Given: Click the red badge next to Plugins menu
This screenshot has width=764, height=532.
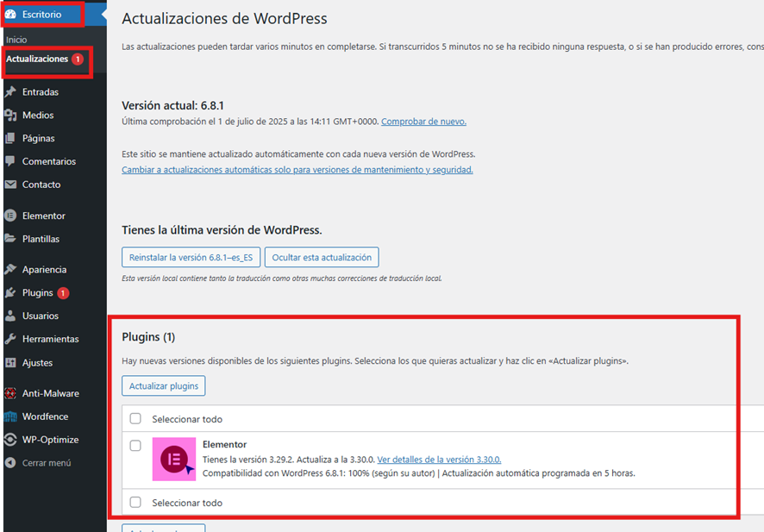Looking at the screenshot, I should (x=63, y=293).
